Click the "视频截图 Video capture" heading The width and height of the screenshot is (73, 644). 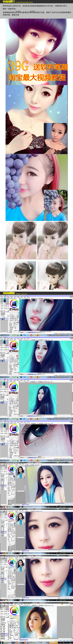point(15,293)
